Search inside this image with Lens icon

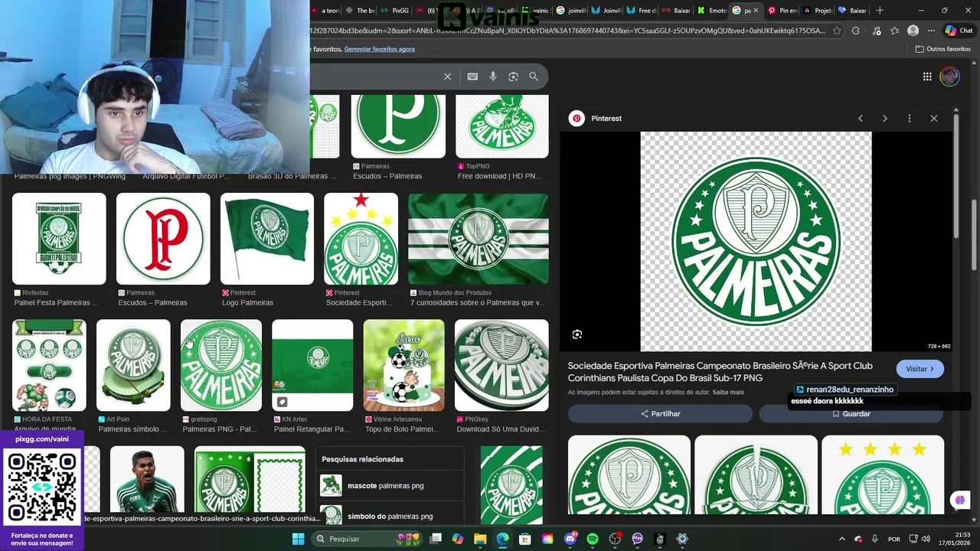coord(577,334)
